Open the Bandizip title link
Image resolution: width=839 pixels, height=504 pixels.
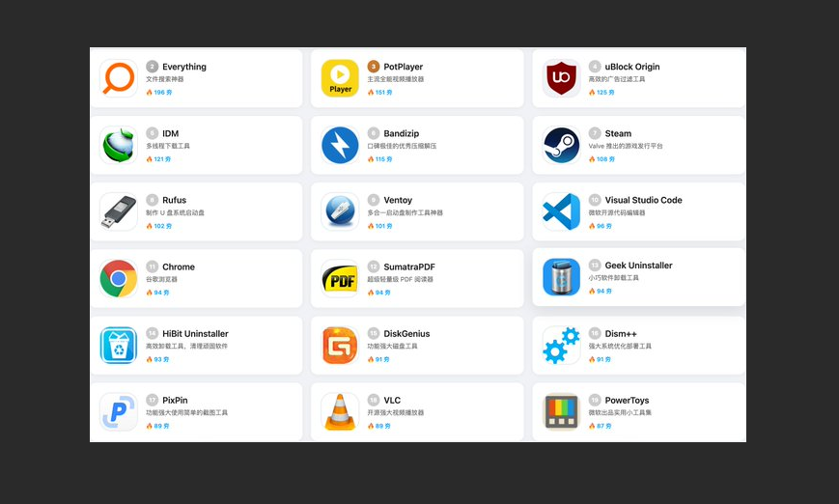(x=401, y=134)
